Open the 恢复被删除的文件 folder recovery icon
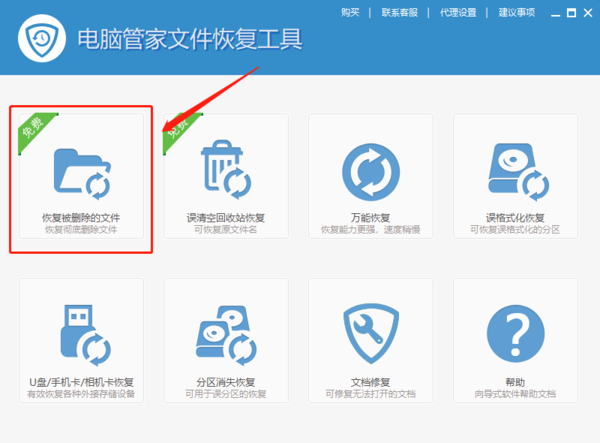 click(82, 174)
